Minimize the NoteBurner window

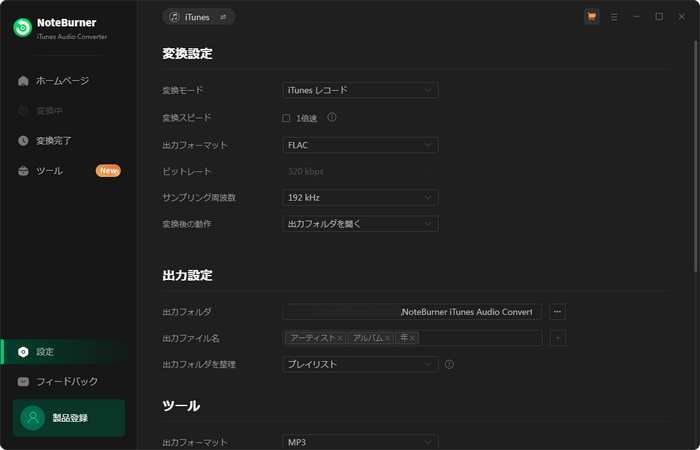637,17
